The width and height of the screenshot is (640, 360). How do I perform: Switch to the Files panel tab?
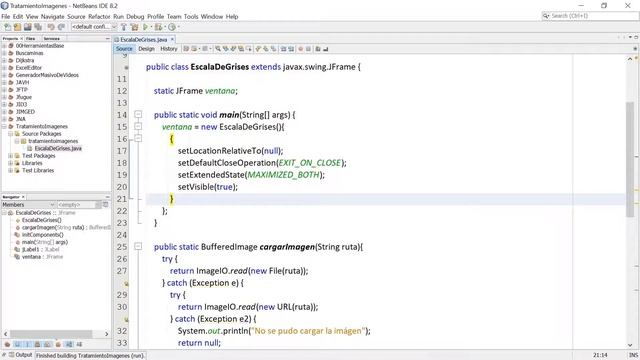31,38
